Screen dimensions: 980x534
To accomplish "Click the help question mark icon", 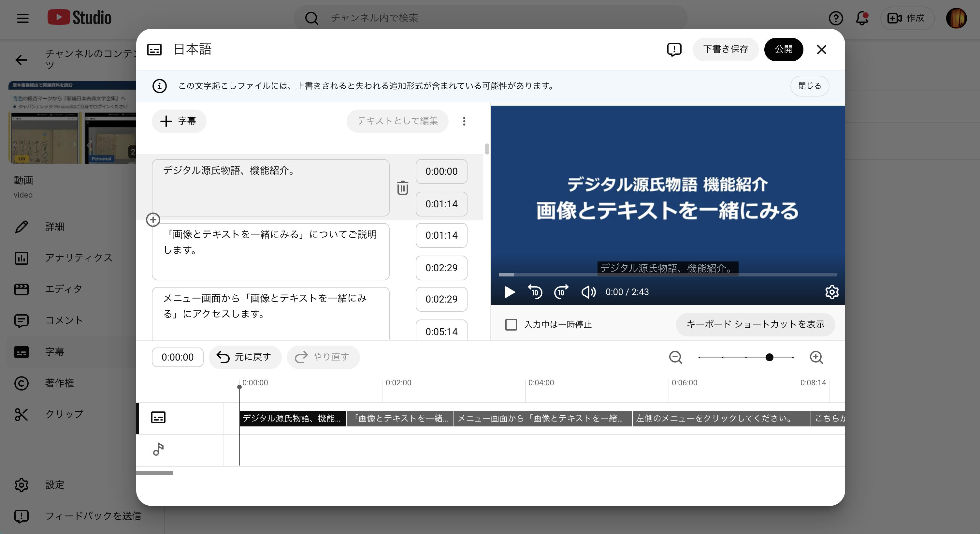I will (x=836, y=18).
